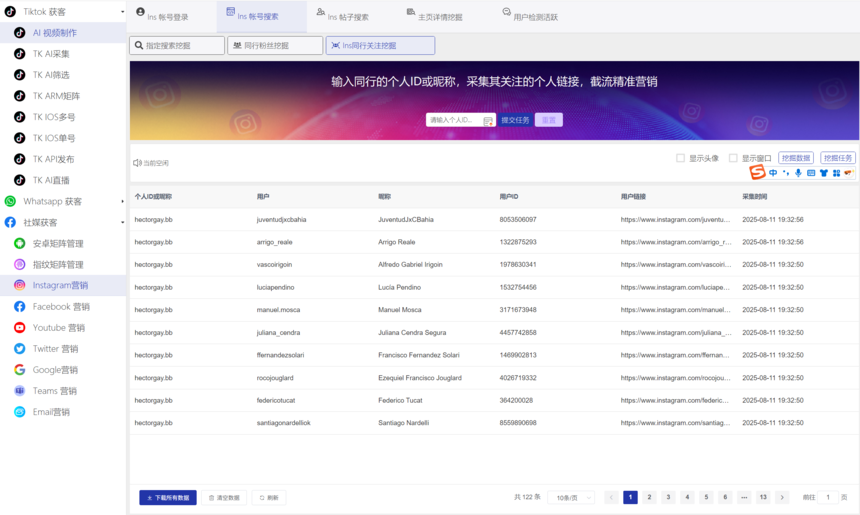860x515 pixels.
Task: Click the Sogou input method S icon
Action: [757, 173]
